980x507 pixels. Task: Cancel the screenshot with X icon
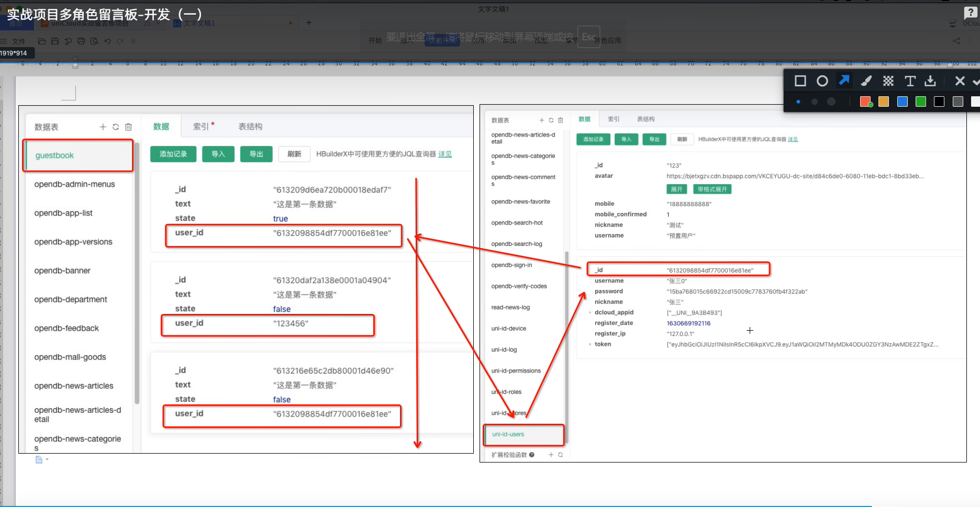960,81
